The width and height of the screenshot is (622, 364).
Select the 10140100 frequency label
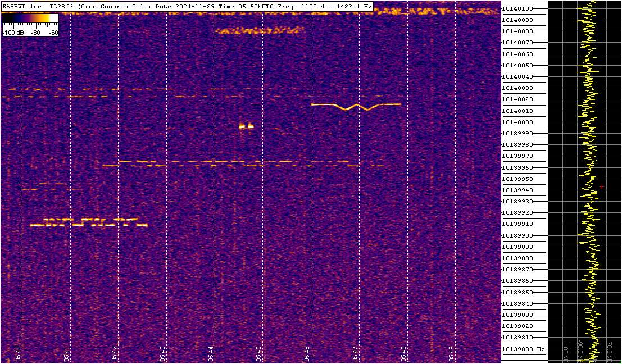pyautogui.click(x=517, y=9)
